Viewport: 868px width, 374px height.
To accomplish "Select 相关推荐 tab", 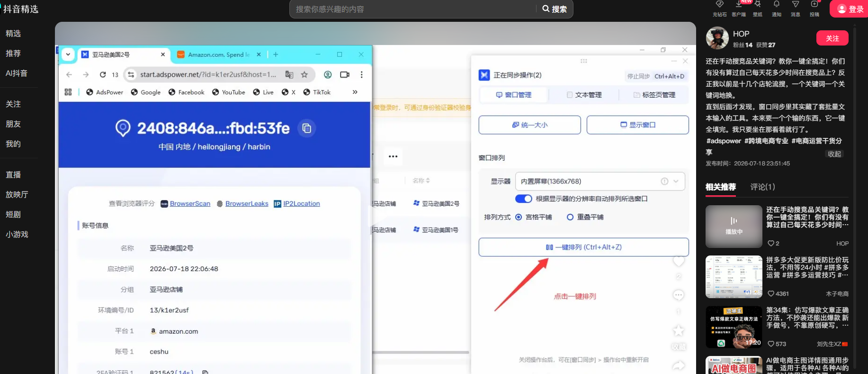I will (721, 187).
